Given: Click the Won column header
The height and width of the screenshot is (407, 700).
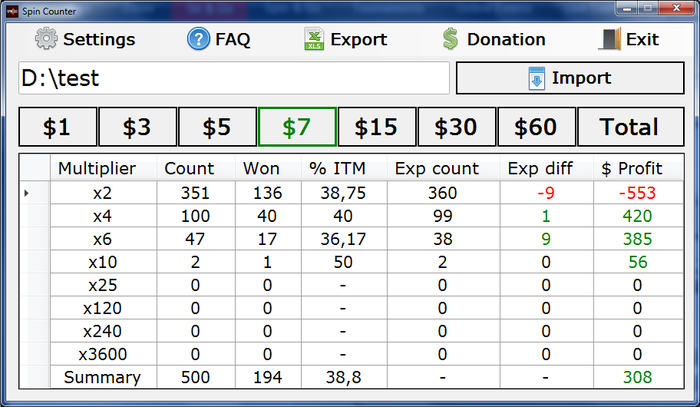Looking at the screenshot, I should [268, 168].
